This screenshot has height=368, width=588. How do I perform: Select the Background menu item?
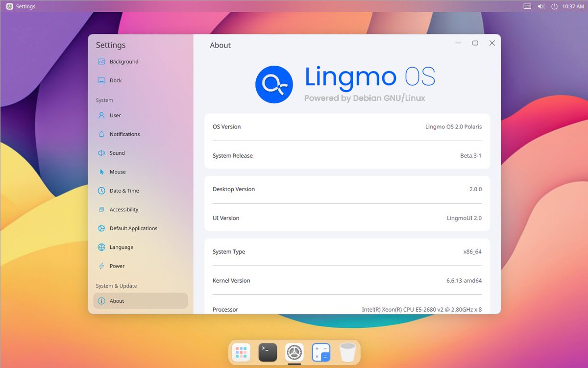141,62
